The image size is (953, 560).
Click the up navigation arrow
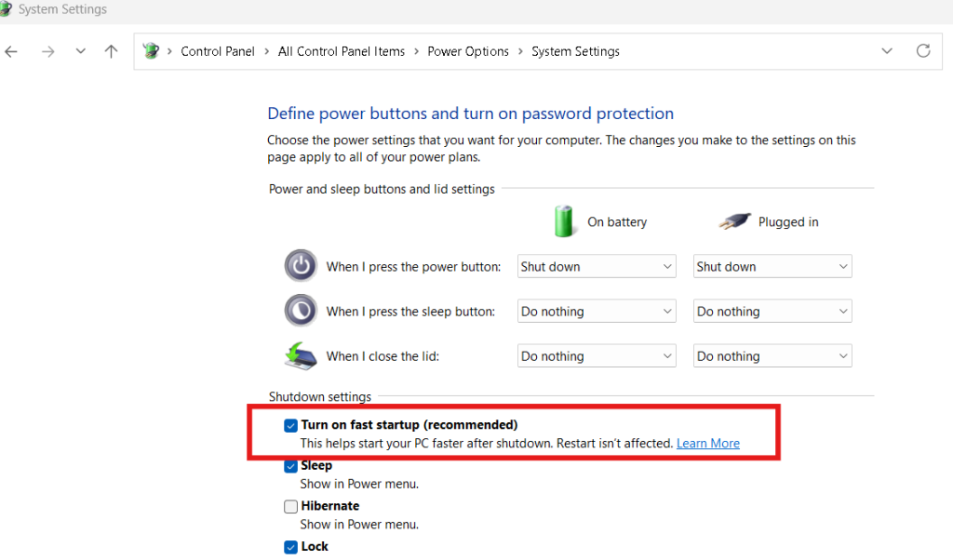[x=111, y=51]
